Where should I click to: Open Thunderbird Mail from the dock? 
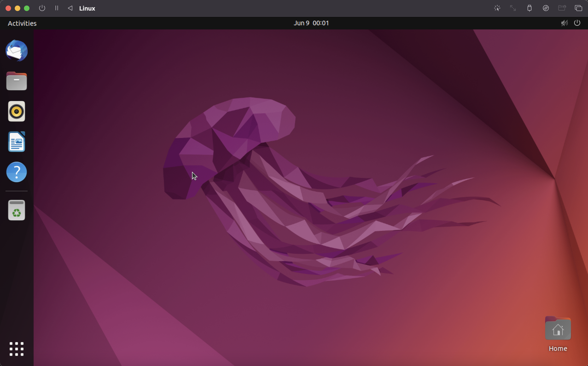coord(17,51)
